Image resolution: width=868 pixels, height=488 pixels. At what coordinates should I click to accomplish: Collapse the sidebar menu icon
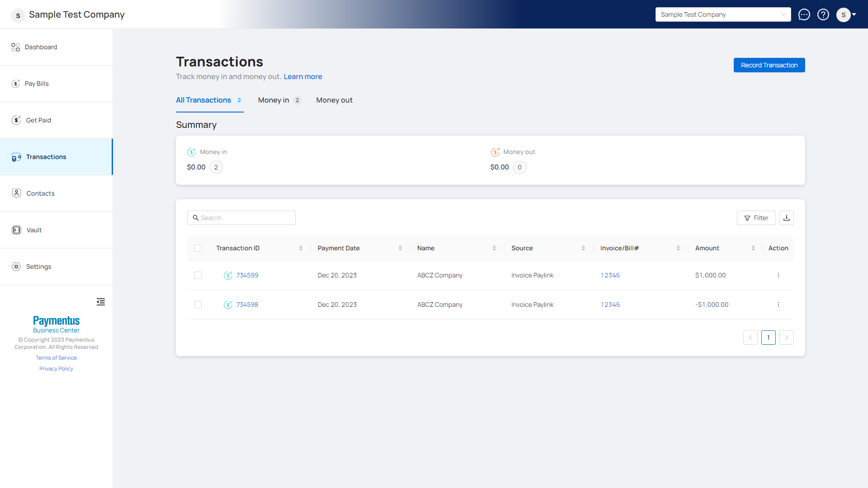click(100, 302)
